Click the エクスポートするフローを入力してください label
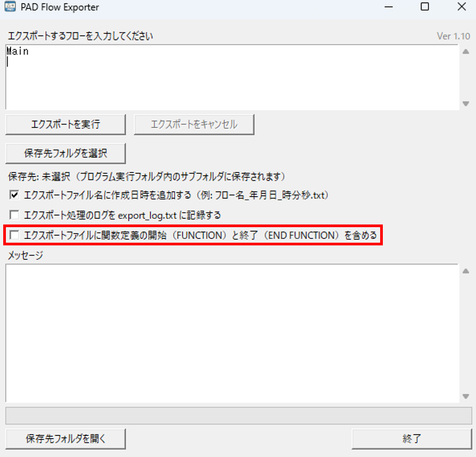This screenshot has height=457, width=476. 80,36
